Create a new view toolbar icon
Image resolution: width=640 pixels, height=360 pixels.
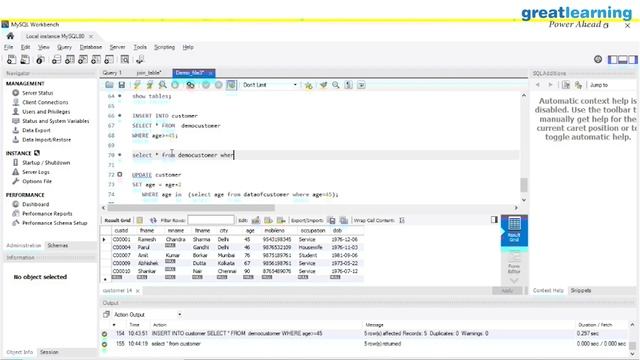click(82, 60)
